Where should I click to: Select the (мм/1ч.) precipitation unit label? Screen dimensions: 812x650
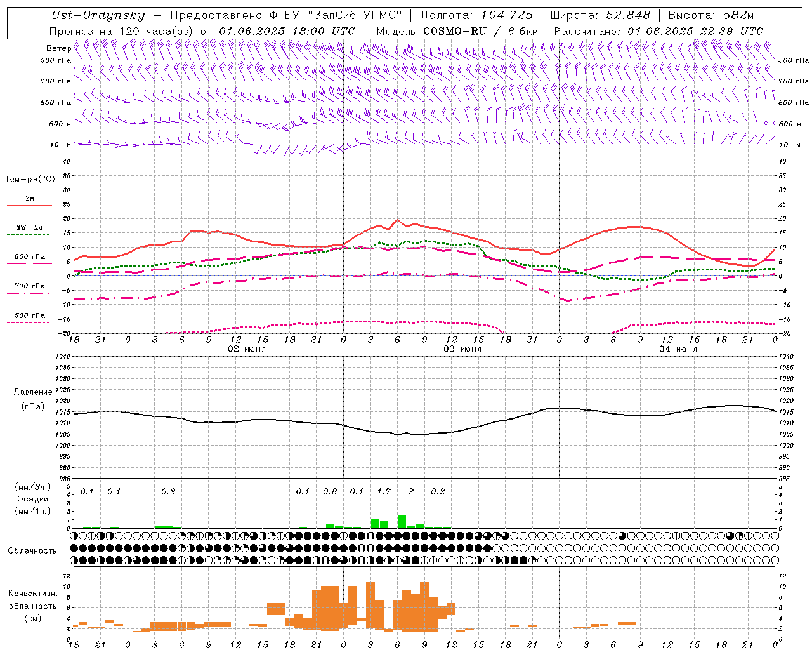[x=32, y=511]
